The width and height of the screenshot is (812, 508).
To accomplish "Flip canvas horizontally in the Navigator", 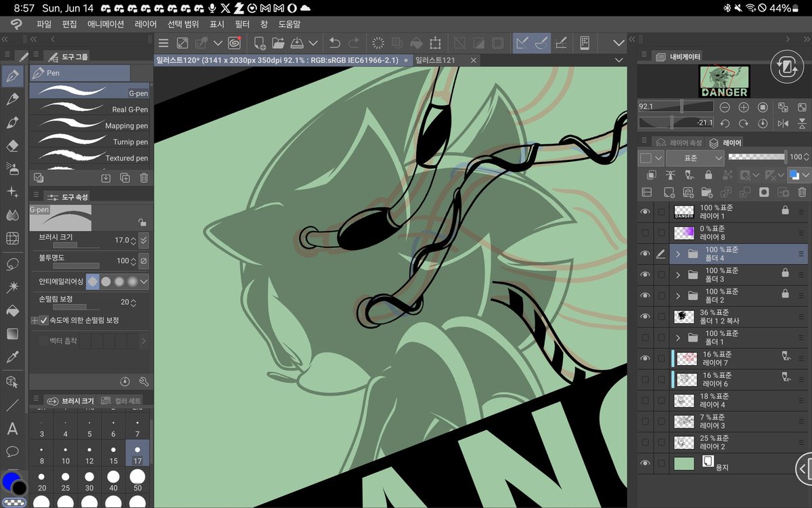I will [783, 123].
